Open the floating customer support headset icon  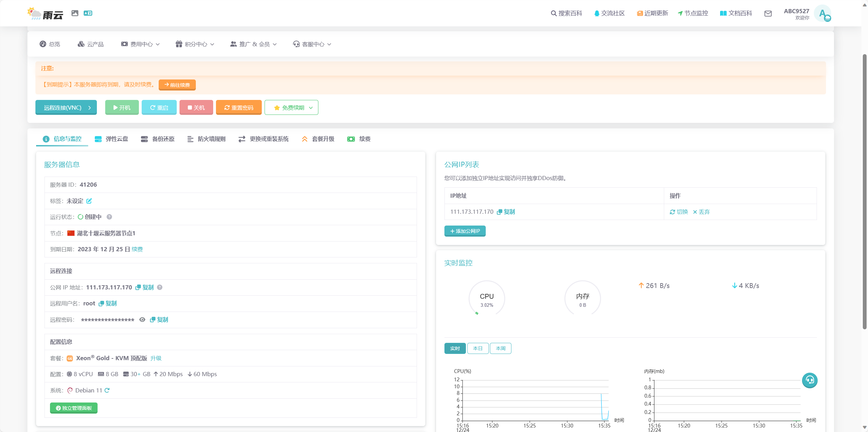[x=810, y=380]
